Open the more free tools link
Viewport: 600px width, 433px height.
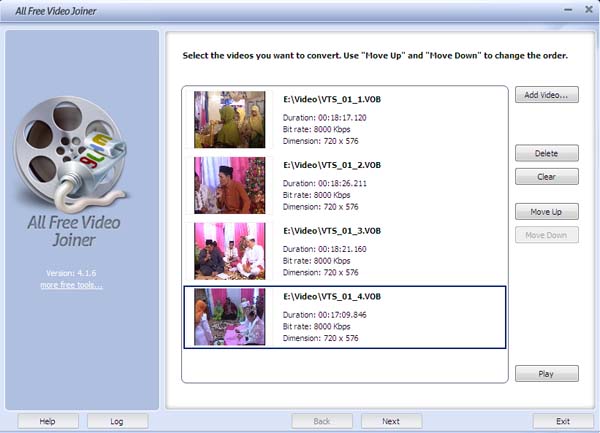point(72,285)
